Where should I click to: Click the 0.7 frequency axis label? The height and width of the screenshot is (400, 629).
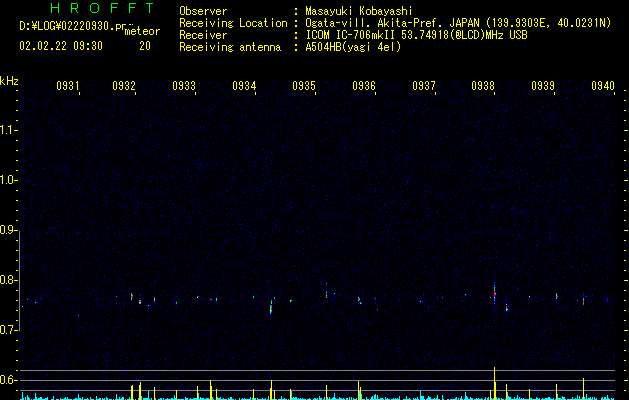pyautogui.click(x=7, y=330)
